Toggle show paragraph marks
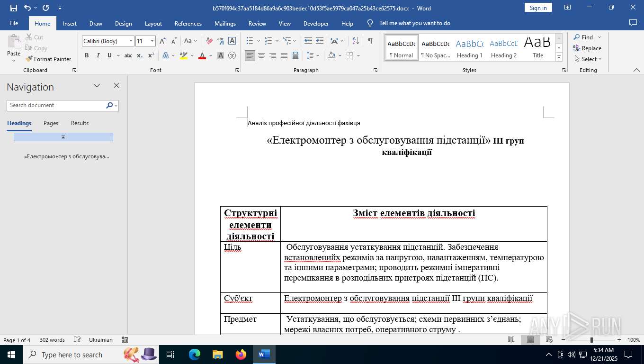 point(370,41)
